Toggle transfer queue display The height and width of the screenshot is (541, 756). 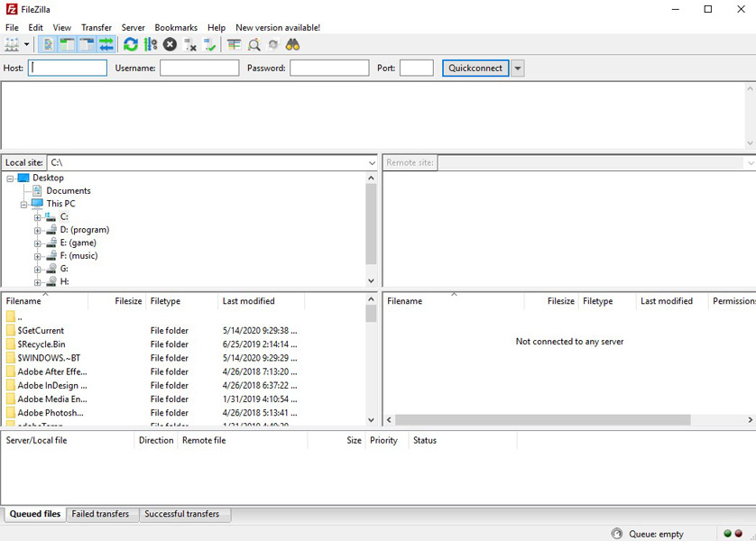click(106, 45)
